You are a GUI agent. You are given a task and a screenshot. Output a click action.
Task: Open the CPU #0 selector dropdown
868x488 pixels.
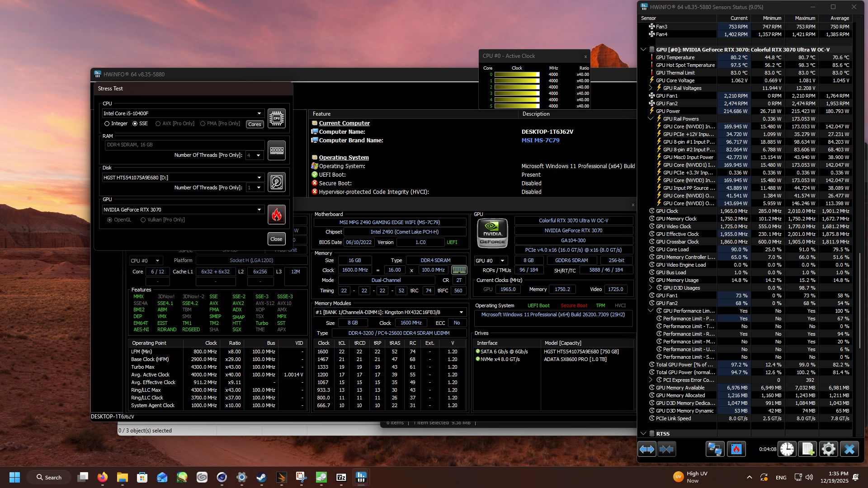(146, 261)
